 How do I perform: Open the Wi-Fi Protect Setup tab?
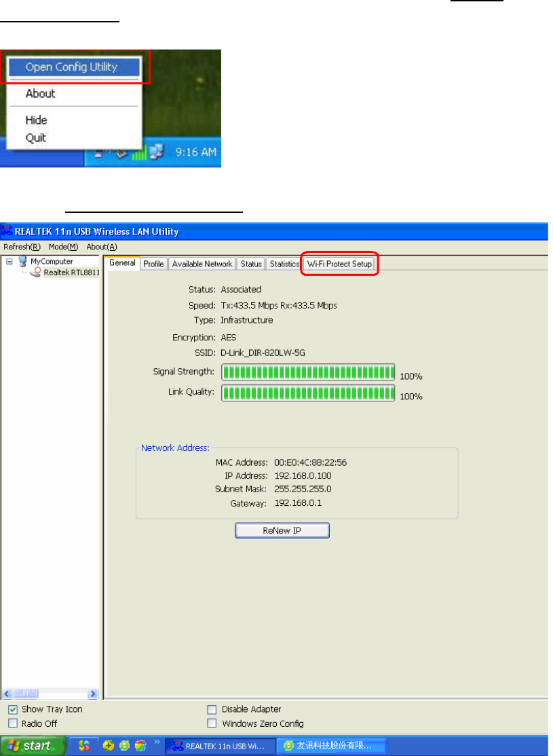pyautogui.click(x=339, y=264)
